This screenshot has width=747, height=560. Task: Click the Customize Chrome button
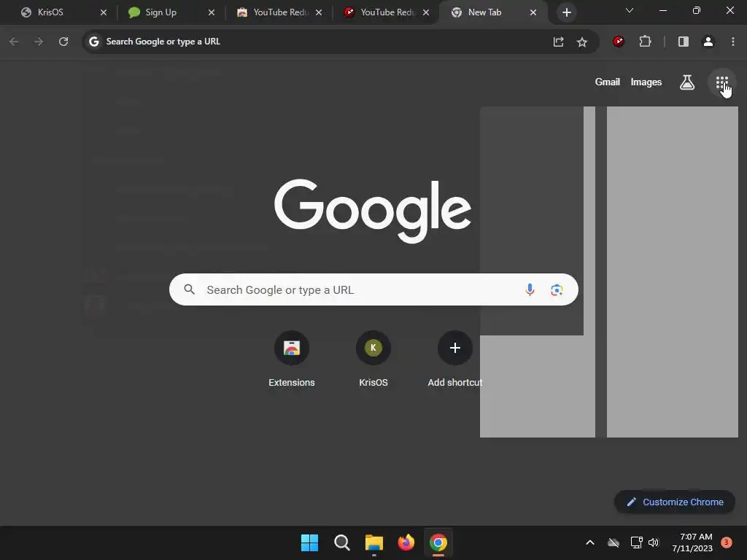675,502
